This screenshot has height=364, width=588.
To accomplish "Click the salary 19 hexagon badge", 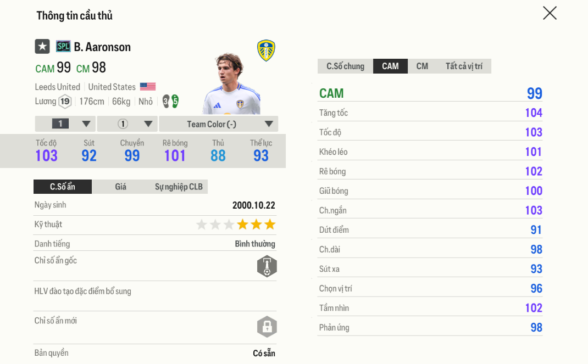I will tap(65, 102).
